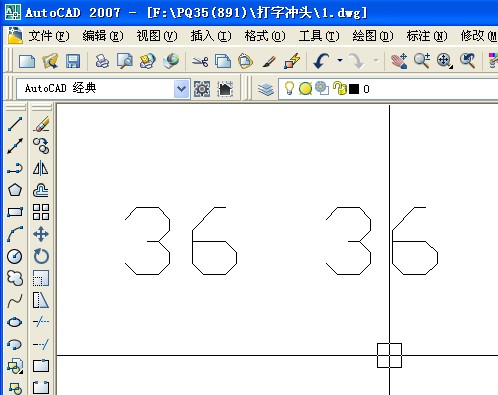The width and height of the screenshot is (498, 395).
Task: Select the Offset tool
Action: click(41, 190)
